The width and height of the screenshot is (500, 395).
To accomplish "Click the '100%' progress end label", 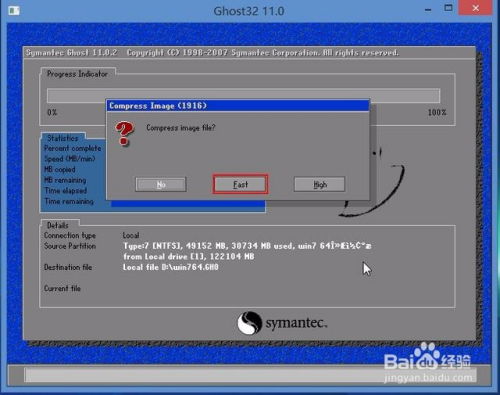I will (437, 112).
